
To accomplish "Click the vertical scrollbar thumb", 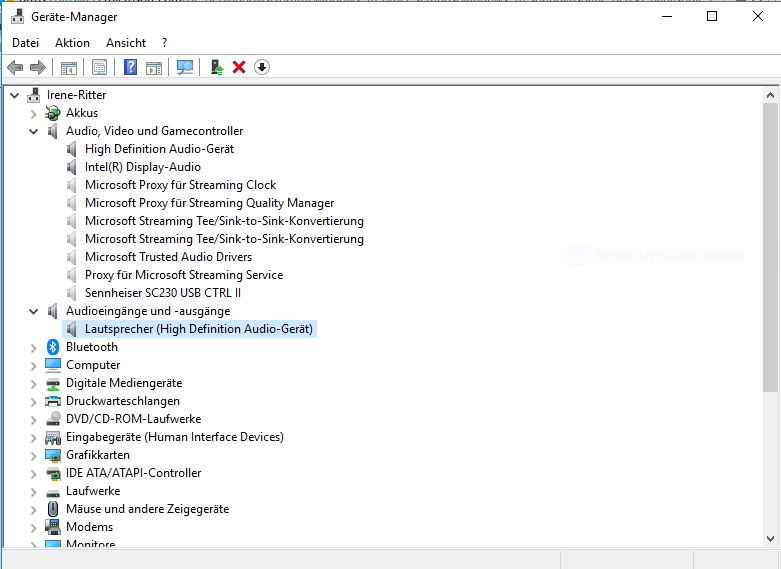I will (770, 247).
